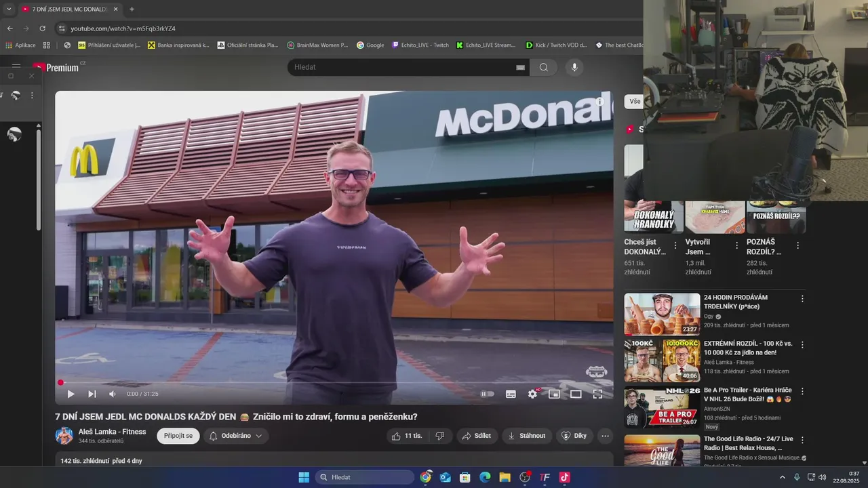Screen dimensions: 868x488
Task: Open Aleš Lamka - Fitness channel avatar
Action: [64, 436]
